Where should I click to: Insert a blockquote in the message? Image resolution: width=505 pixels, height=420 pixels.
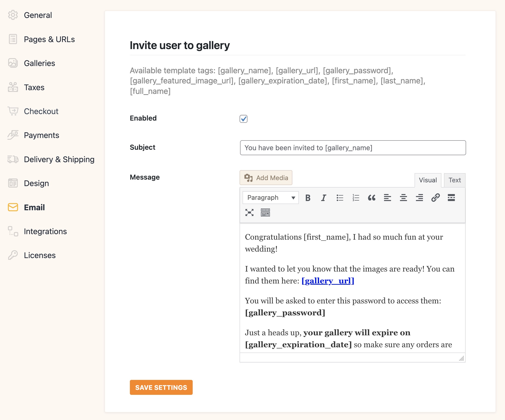point(371,198)
